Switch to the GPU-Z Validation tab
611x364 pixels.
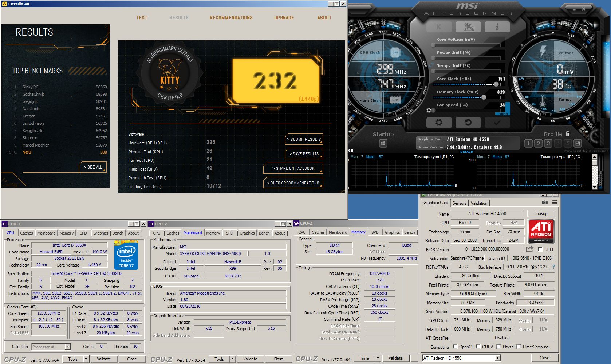coord(479,203)
